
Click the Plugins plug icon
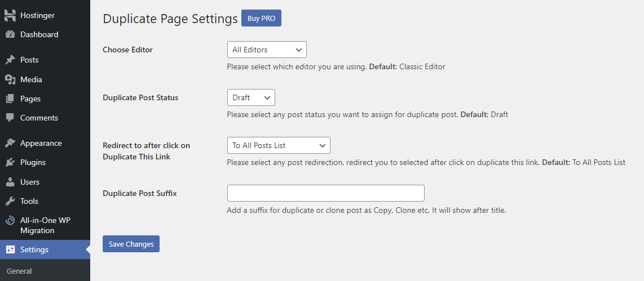[10, 162]
